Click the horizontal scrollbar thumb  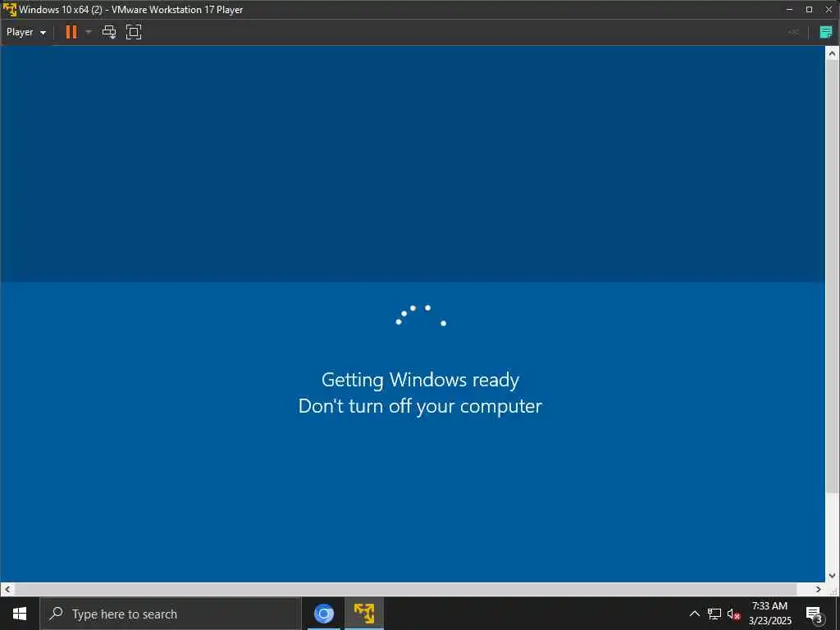tap(405, 589)
